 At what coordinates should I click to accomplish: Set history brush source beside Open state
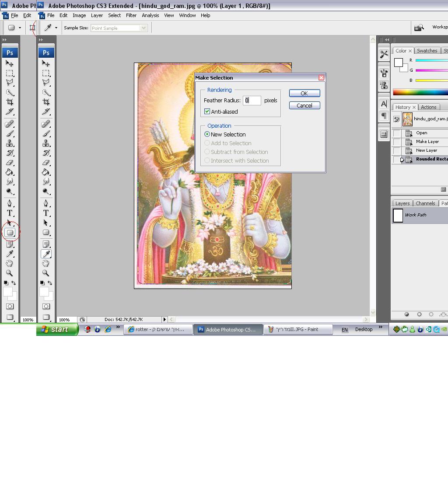click(x=396, y=133)
